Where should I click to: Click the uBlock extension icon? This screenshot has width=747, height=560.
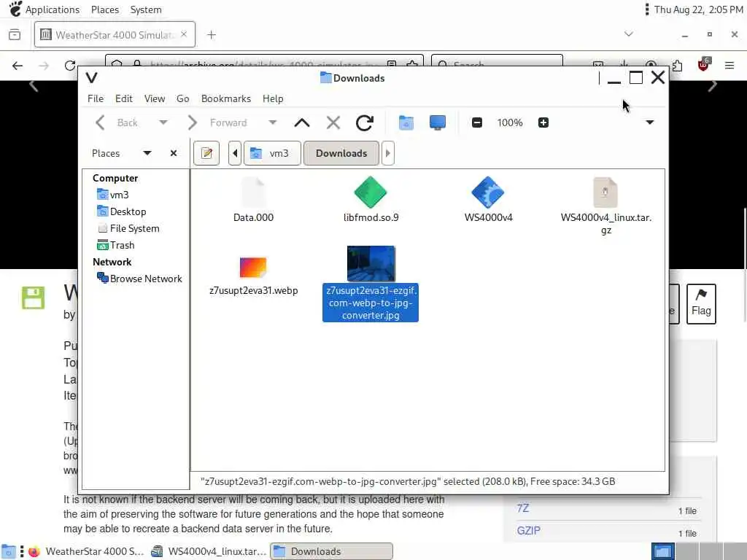click(x=703, y=65)
